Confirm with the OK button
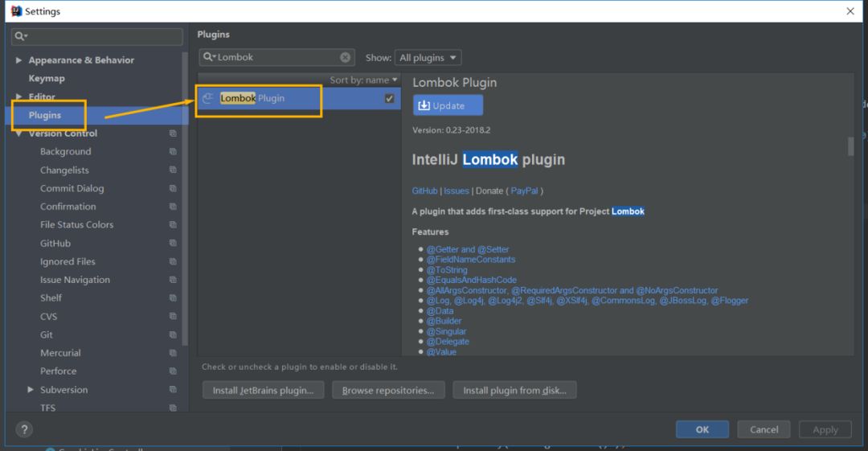Viewport: 868px width, 451px height. (702, 429)
